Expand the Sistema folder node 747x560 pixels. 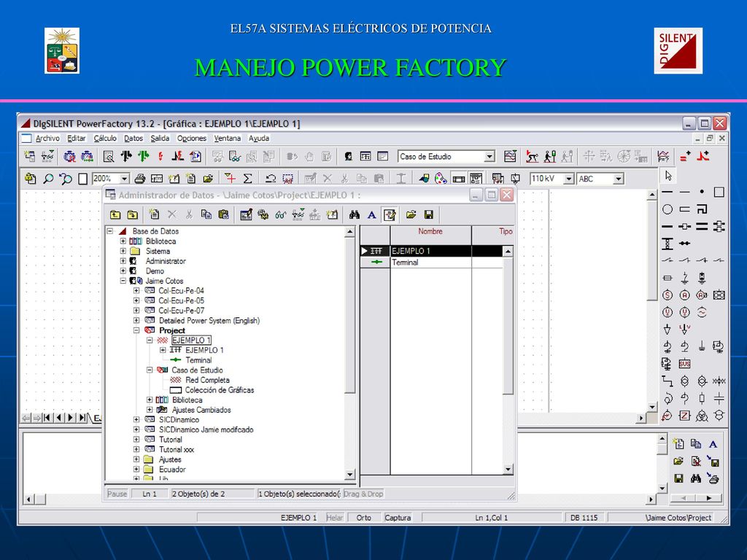[x=123, y=251]
